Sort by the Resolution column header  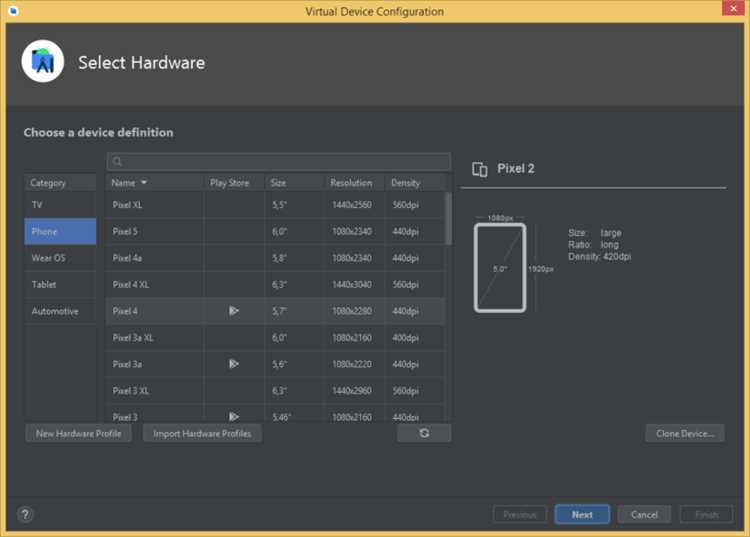[x=351, y=183]
